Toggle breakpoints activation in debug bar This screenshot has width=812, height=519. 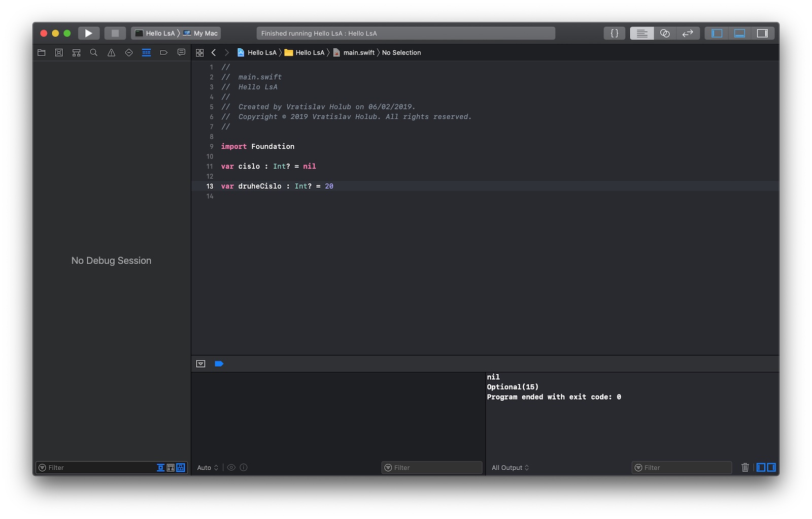point(219,364)
